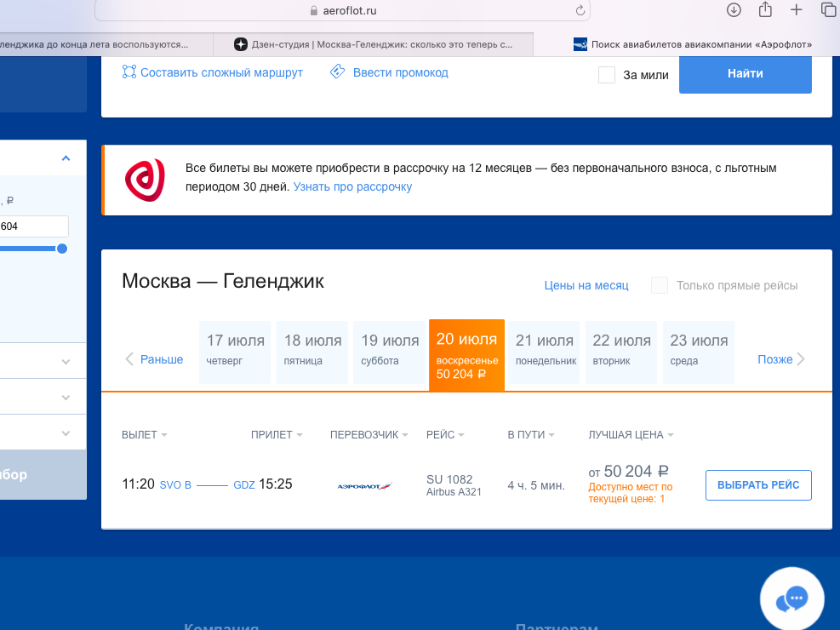Viewport: 840px width, 630px height.
Task: Sort by В ПУТИ column
Action: point(531,434)
